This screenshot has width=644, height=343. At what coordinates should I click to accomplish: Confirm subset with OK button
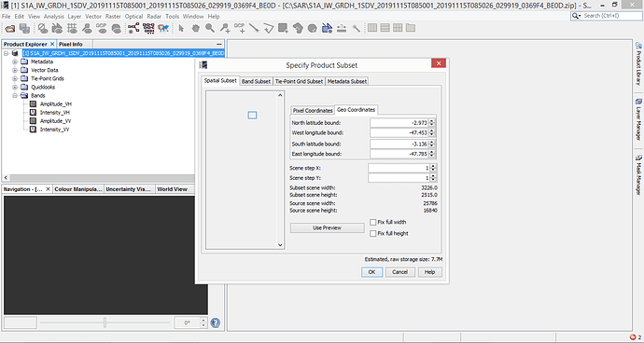click(x=371, y=272)
